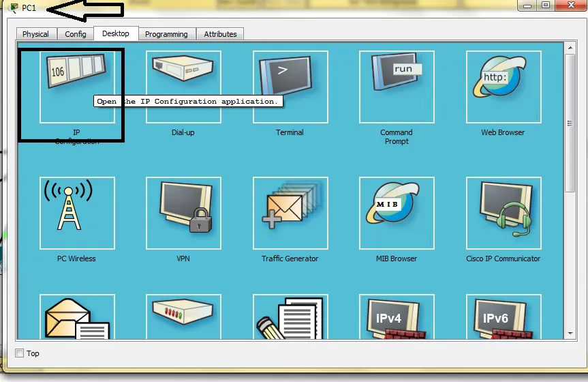Click the PC1 window title icon
This screenshot has width=588, height=382.
click(13, 8)
